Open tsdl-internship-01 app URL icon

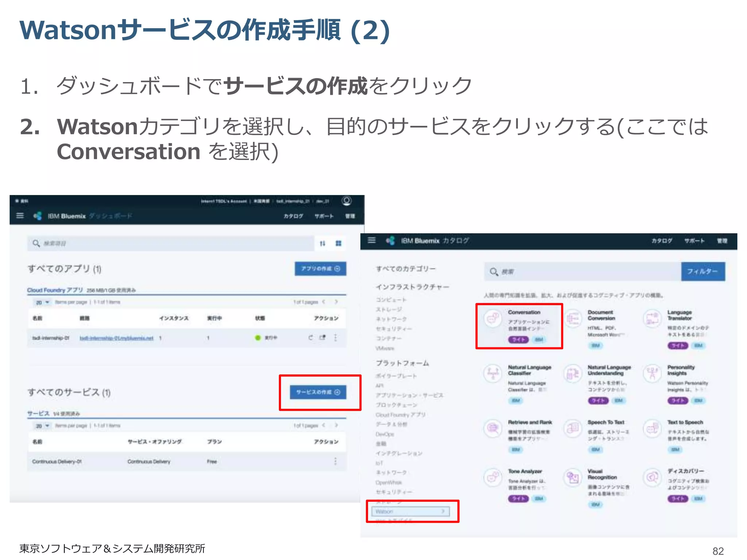coord(322,338)
